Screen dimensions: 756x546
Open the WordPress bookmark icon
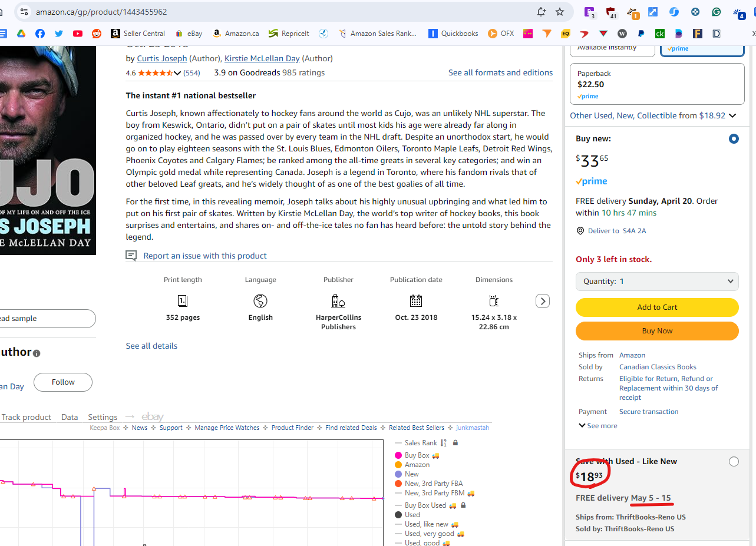(x=622, y=34)
